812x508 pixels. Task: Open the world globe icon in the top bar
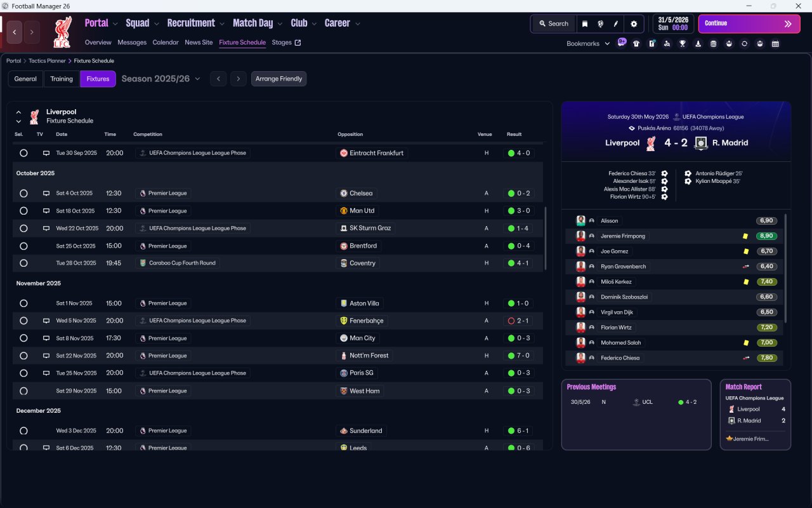coord(600,23)
